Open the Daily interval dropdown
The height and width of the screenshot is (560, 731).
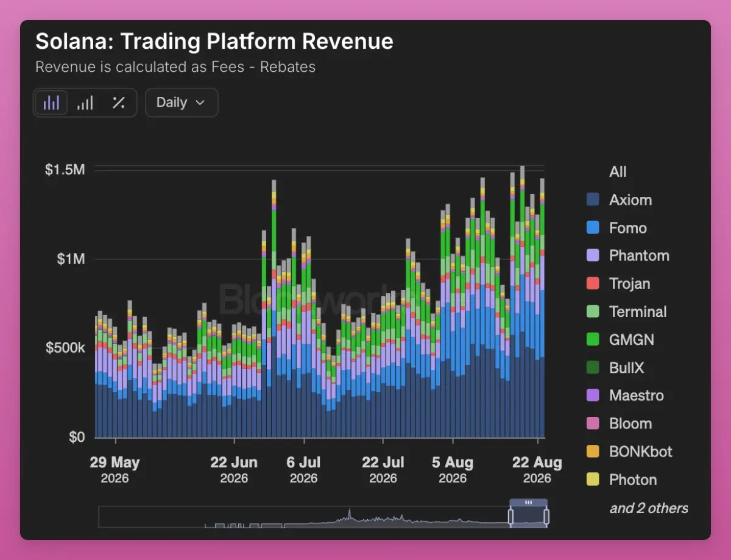(182, 102)
